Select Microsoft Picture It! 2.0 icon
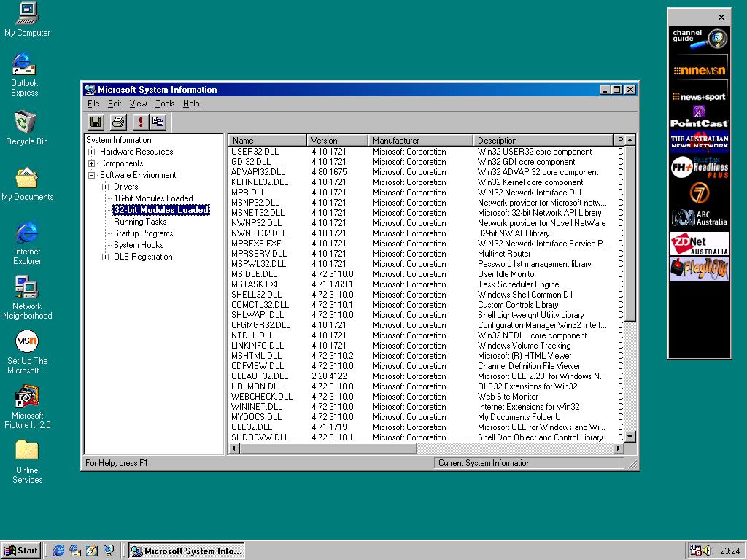The image size is (747, 560). (27, 408)
